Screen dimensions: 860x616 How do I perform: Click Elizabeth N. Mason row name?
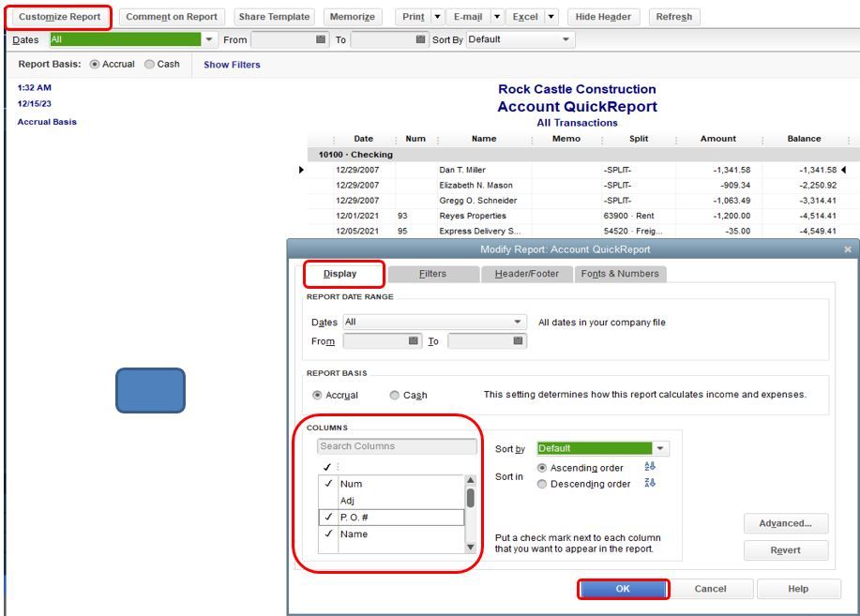[x=475, y=186]
